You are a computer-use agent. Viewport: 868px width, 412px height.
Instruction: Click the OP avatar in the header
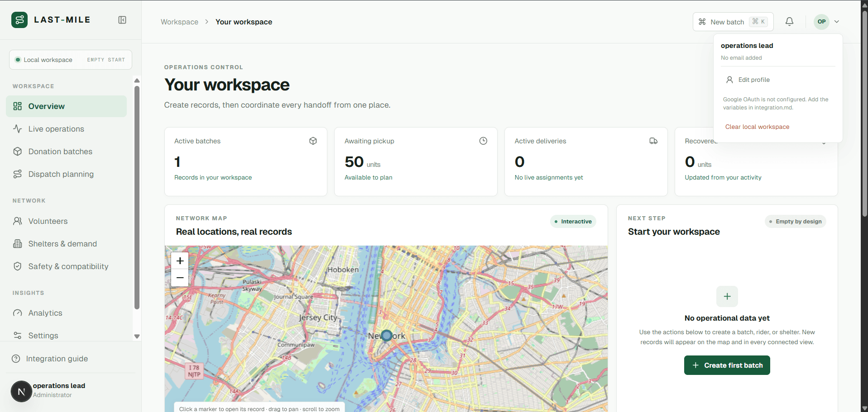click(x=821, y=22)
